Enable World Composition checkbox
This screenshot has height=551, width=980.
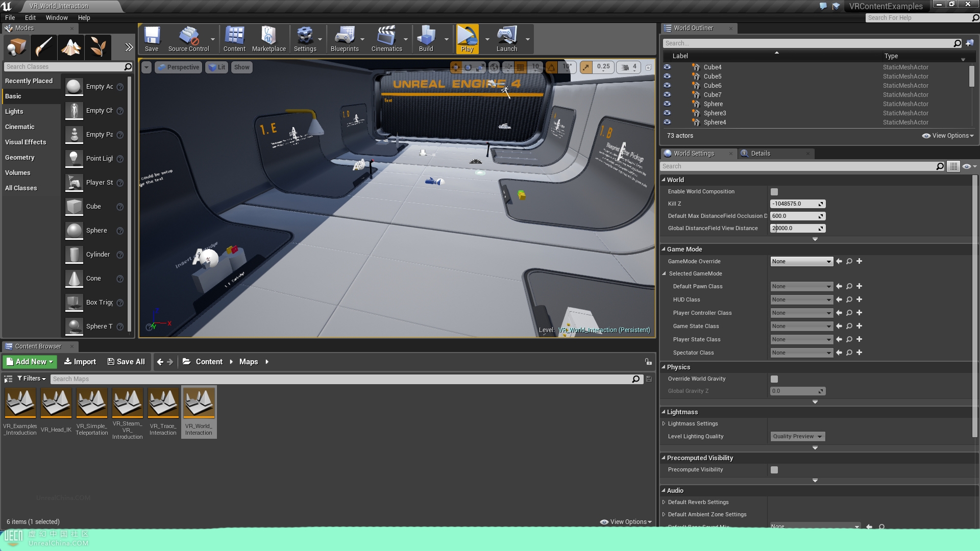pos(774,192)
